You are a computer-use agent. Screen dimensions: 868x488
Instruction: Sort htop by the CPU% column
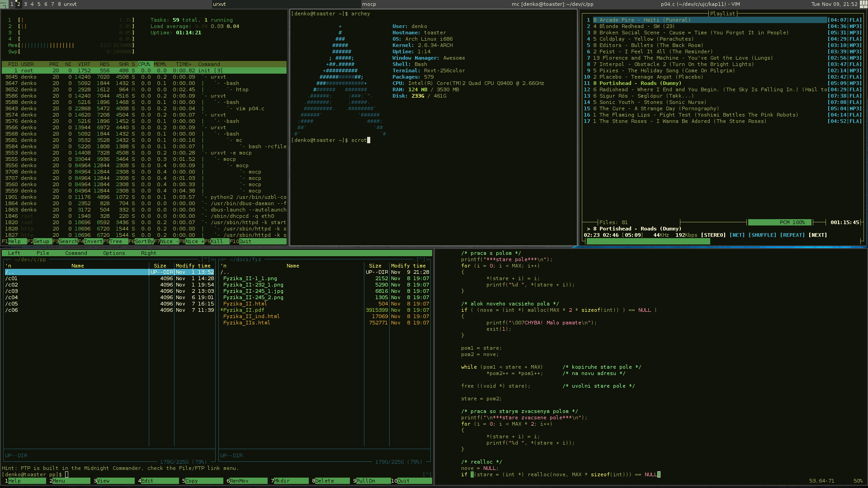click(x=145, y=64)
